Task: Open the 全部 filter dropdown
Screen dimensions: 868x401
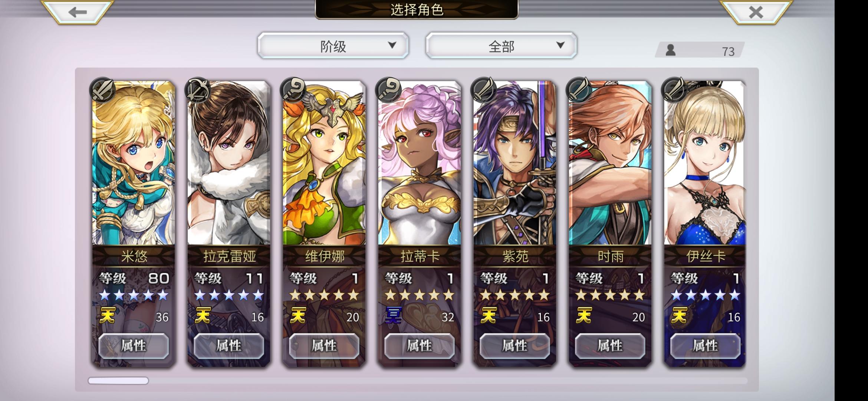Action: coord(502,46)
